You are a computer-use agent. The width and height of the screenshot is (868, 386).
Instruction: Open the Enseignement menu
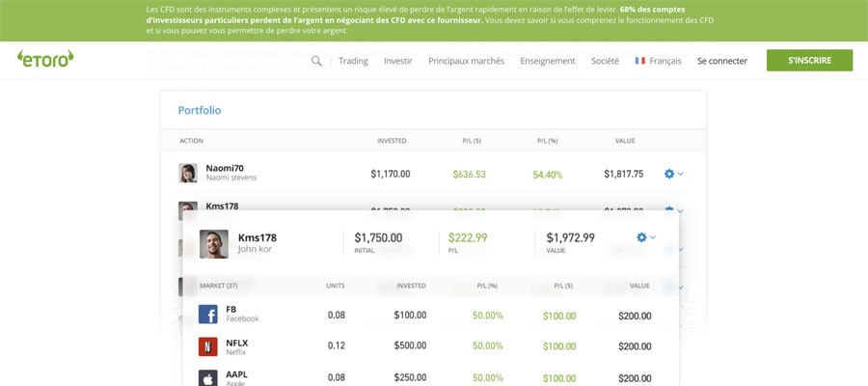548,61
